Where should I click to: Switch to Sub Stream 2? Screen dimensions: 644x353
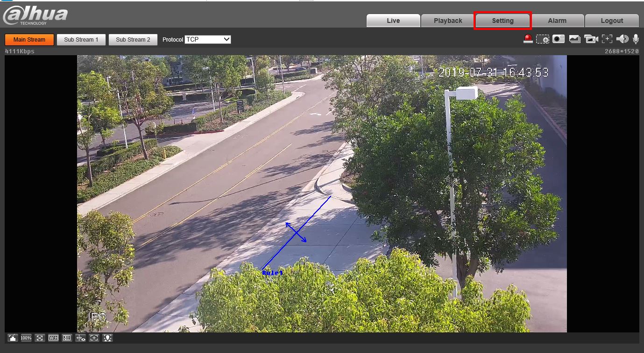[x=133, y=40]
